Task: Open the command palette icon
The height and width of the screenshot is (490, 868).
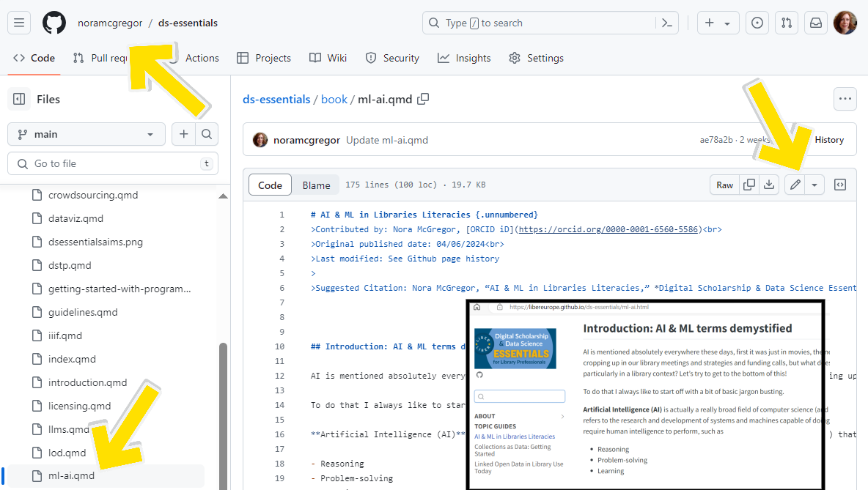Action: point(666,23)
